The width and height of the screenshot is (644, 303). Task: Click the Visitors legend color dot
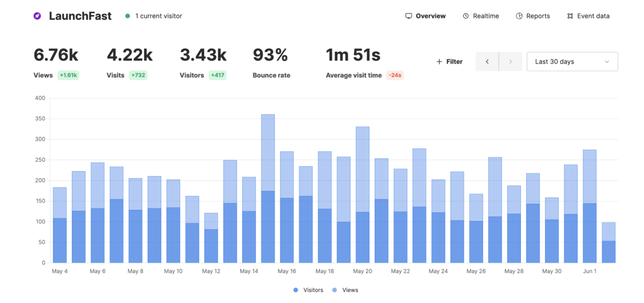click(296, 290)
